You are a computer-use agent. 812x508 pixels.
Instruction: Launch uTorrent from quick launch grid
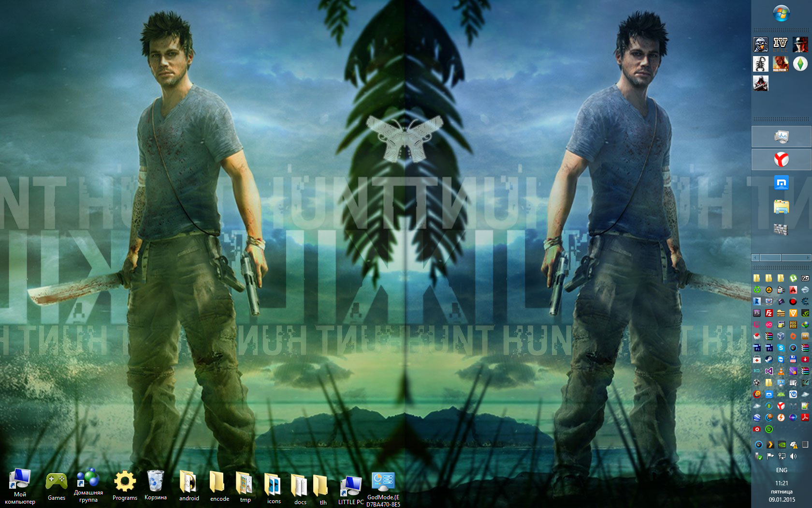click(793, 278)
